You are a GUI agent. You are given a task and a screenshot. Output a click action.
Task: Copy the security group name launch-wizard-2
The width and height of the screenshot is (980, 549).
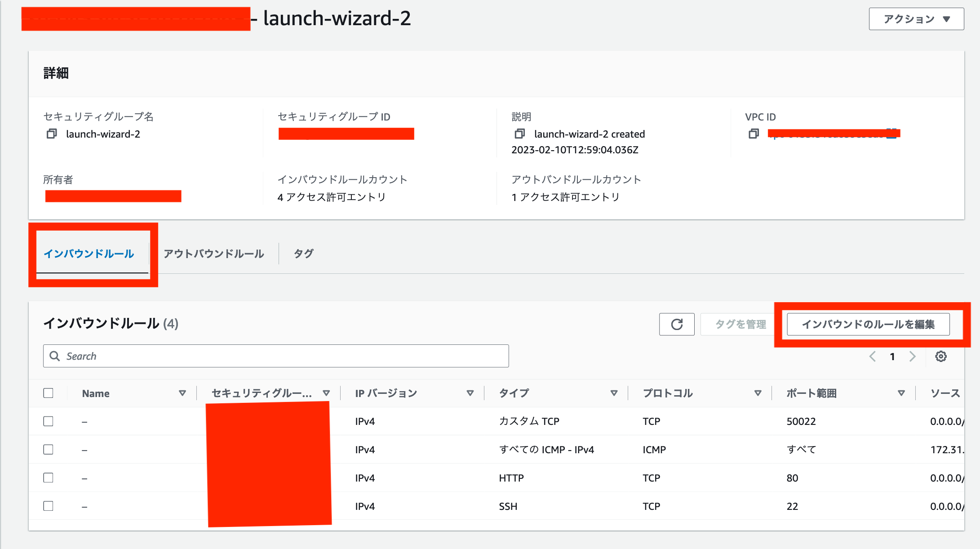click(52, 134)
